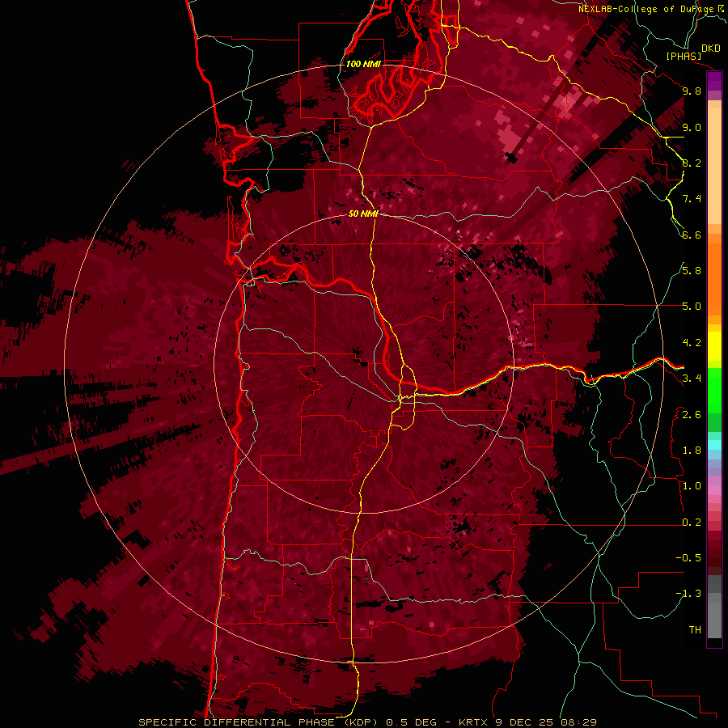Click the KRTX 9 DEC 25 08:29 timestamp

527,722
